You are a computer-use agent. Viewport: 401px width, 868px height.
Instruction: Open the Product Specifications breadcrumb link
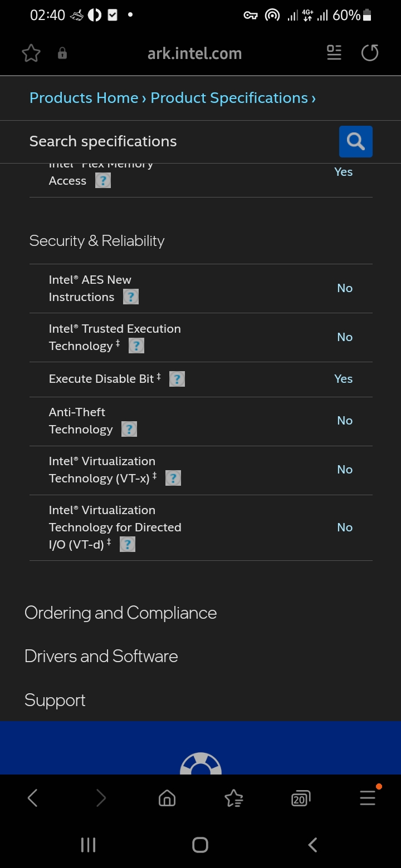[x=229, y=98]
